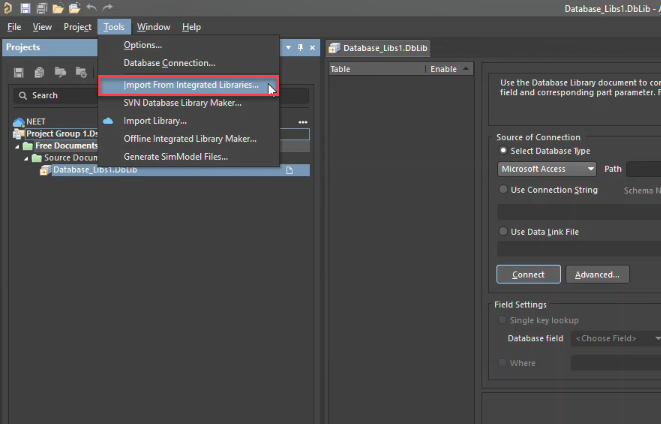Click the Projects panel open folder icon
This screenshot has width=661, height=424.
[x=60, y=72]
